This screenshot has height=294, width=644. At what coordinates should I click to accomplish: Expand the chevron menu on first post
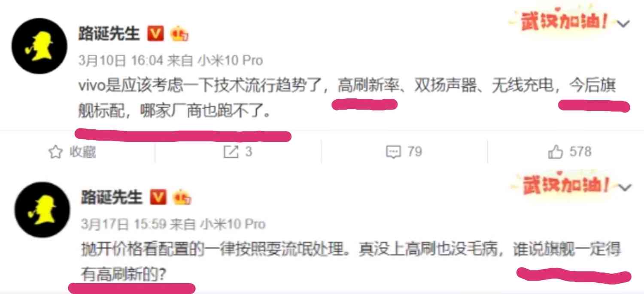pos(623,24)
